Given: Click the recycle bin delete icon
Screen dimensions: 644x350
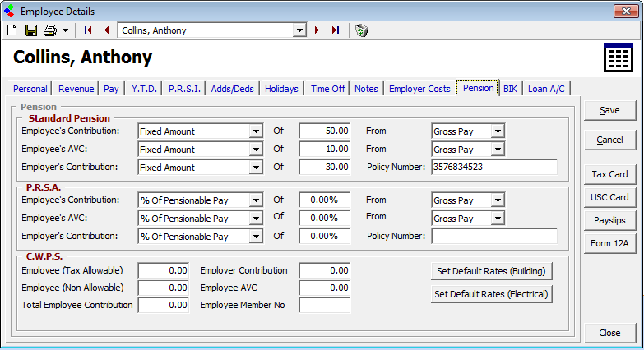Looking at the screenshot, I should click(362, 30).
